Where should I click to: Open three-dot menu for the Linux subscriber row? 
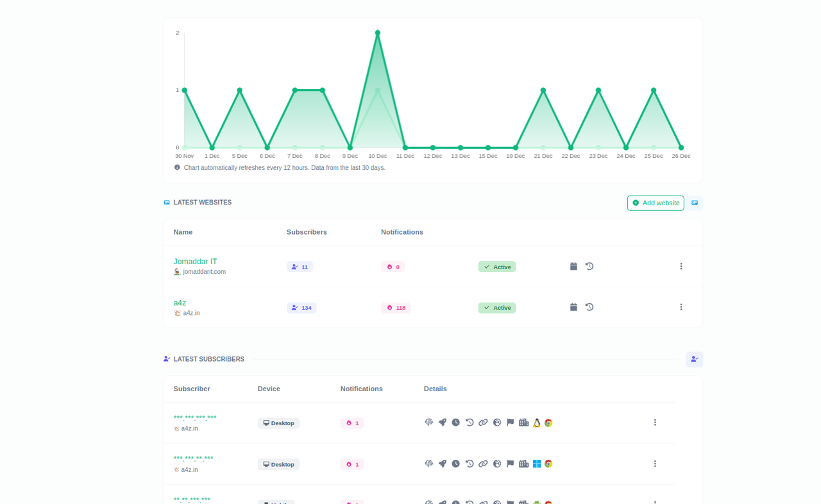[x=655, y=423]
